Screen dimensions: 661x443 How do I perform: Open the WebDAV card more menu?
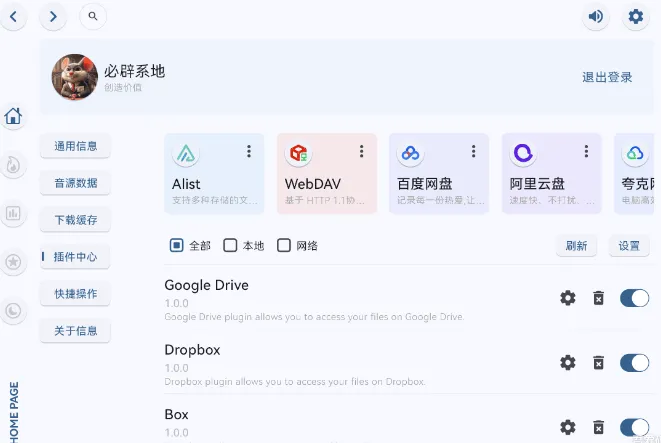(361, 151)
